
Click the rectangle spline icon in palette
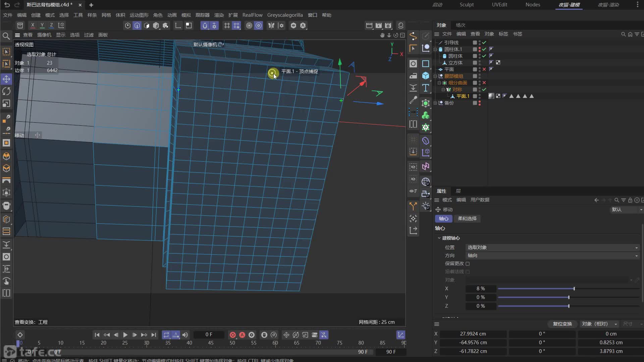pyautogui.click(x=426, y=63)
